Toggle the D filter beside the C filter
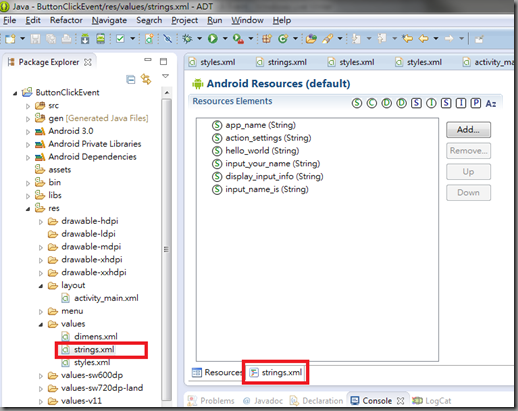Viewport: 518px width, 411px height. tap(387, 103)
